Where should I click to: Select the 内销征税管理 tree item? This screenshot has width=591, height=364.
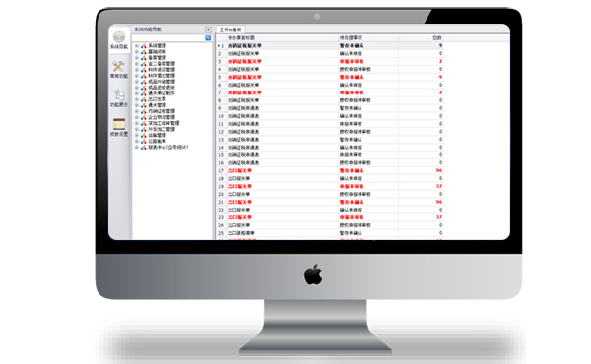point(162,111)
